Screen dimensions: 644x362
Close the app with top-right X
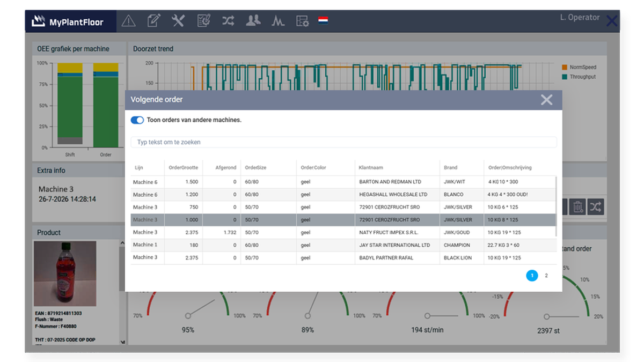[612, 21]
